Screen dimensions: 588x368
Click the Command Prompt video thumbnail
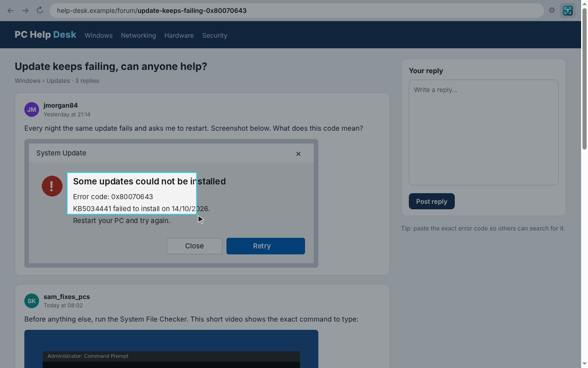tap(171, 349)
